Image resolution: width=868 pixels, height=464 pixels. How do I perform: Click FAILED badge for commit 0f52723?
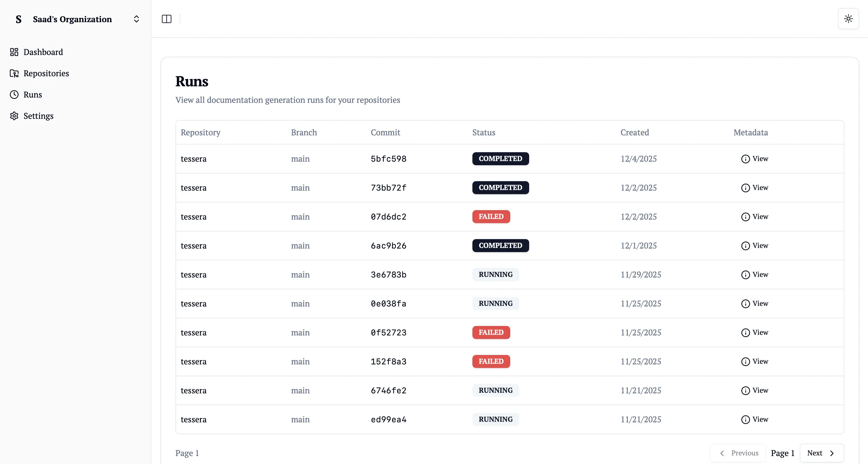click(491, 332)
